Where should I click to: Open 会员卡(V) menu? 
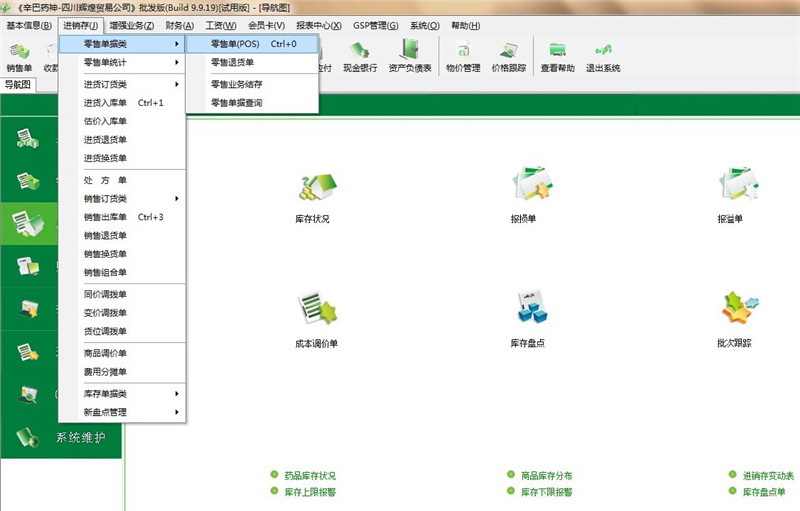pyautogui.click(x=266, y=25)
